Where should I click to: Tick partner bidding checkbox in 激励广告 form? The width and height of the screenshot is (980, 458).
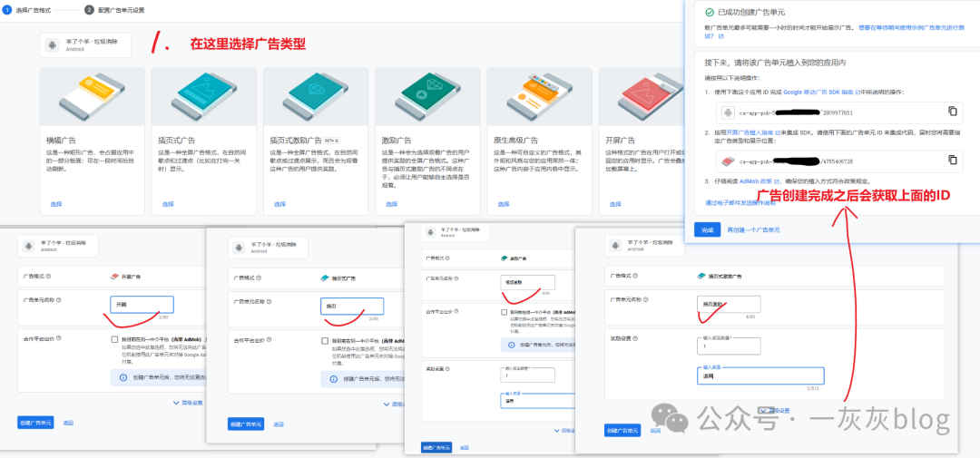(x=504, y=312)
